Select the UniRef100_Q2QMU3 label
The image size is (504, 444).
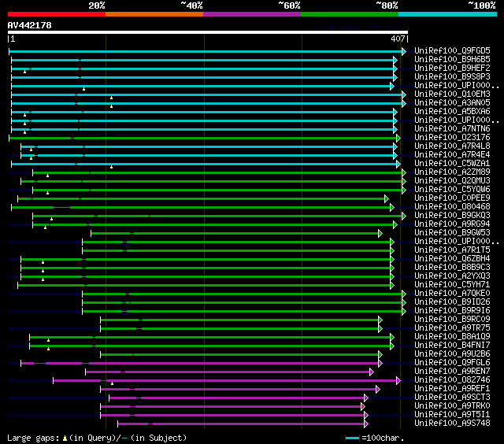pos(452,181)
